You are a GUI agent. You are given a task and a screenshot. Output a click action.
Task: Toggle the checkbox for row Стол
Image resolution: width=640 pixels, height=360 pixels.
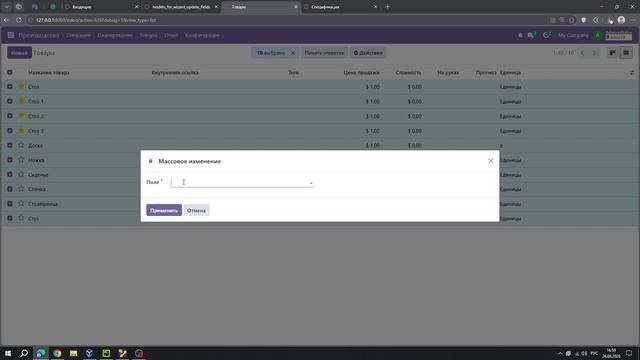point(10,87)
